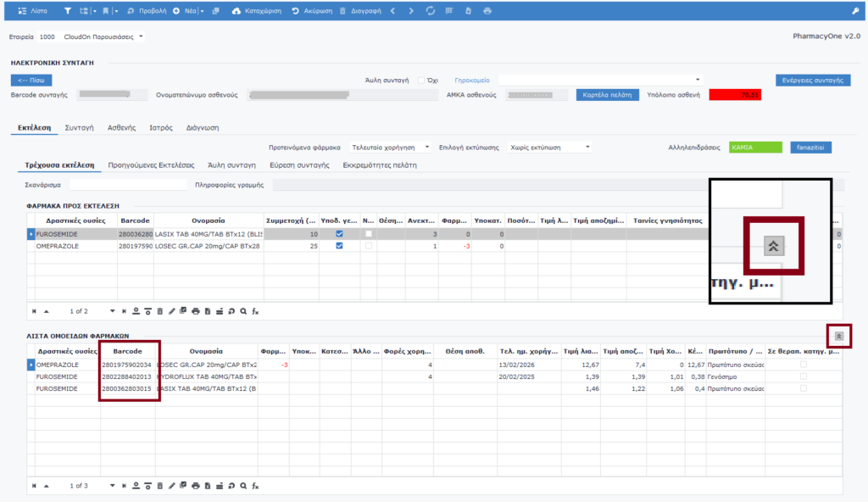Image resolution: width=868 pixels, height=502 pixels.
Task: Click the wrench settings icon at top right
Action: tap(854, 11)
